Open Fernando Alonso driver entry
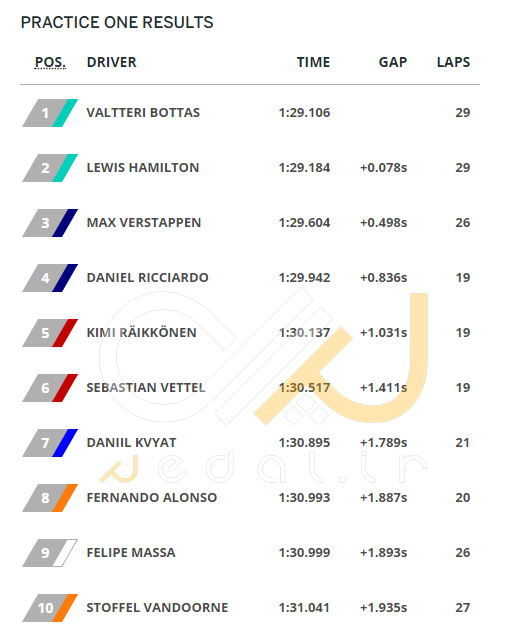 [152, 498]
